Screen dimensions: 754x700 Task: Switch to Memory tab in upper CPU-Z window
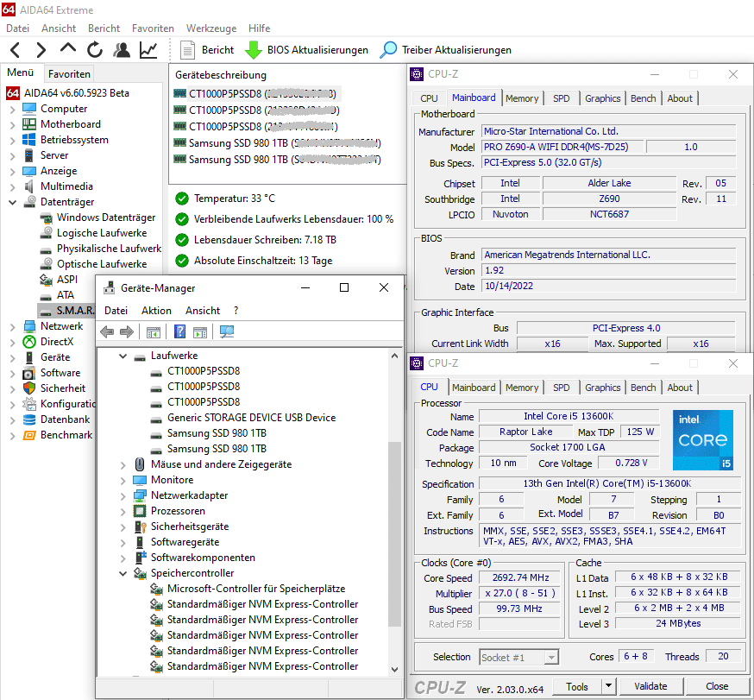522,98
